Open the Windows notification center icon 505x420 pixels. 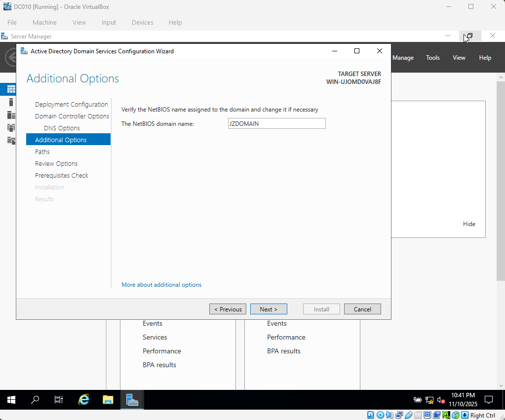(x=489, y=400)
